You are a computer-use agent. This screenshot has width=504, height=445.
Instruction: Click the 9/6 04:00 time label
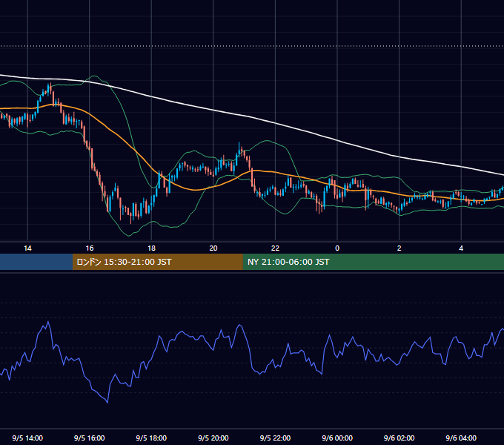(x=461, y=438)
